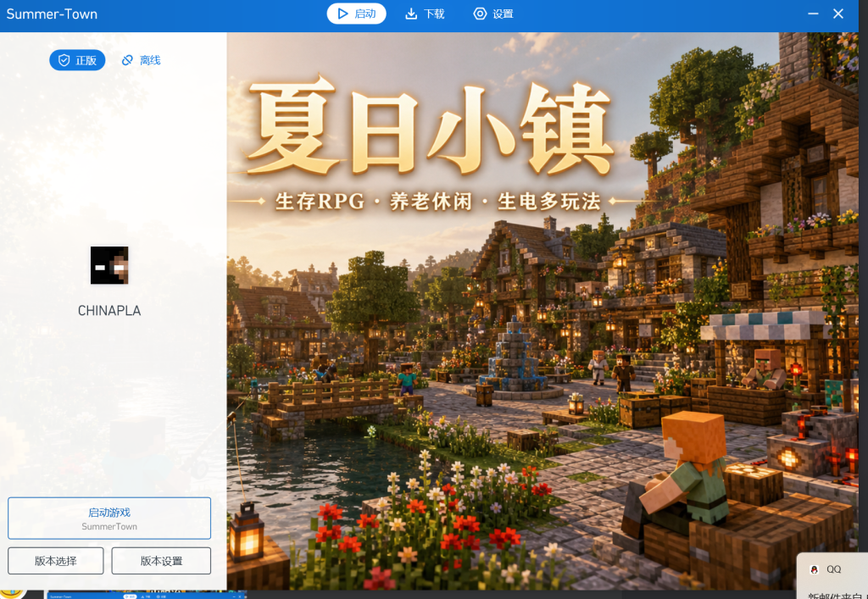Click the Summer-Town window title
868x599 pixels.
[52, 14]
